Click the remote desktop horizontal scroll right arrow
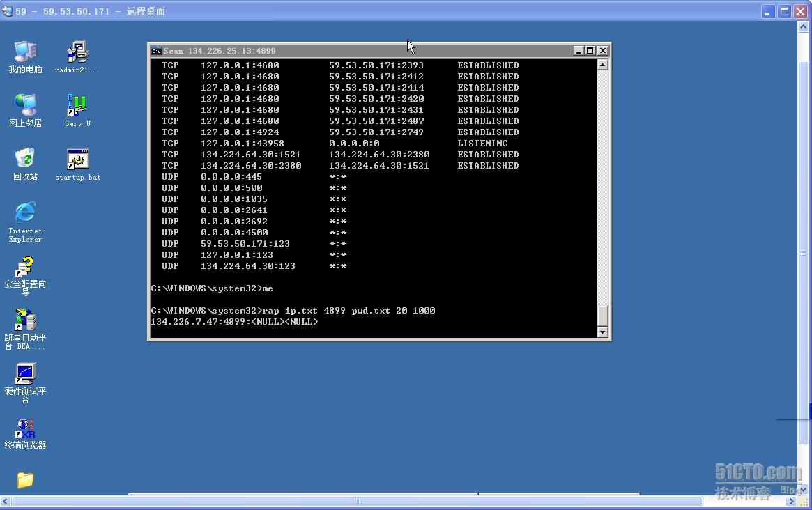 pos(791,501)
